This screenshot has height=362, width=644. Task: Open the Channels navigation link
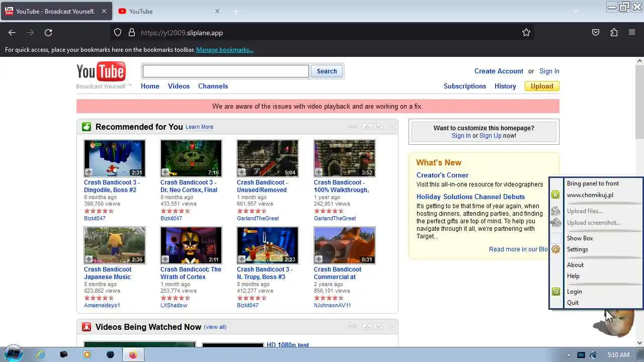[x=213, y=86]
